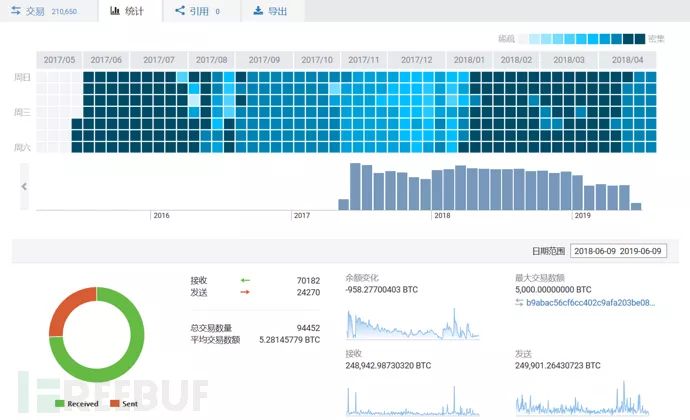The height and width of the screenshot is (420, 690).
Task: Open the 引用 references tab
Action: [x=202, y=11]
